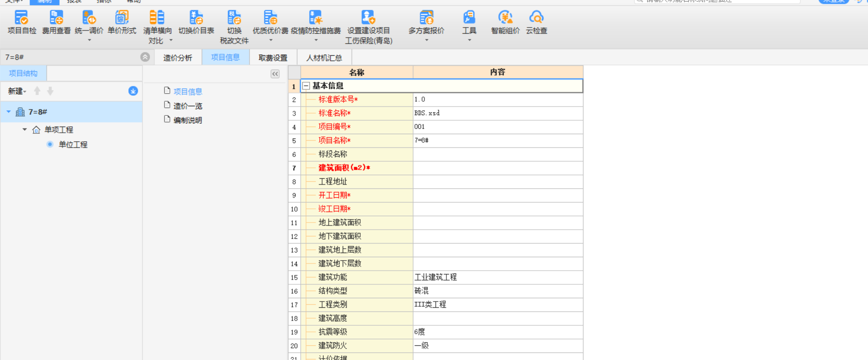Screen dimensions: 868x360
Task: Click the round collapse icon beside 7=8# header
Action: (x=145, y=57)
